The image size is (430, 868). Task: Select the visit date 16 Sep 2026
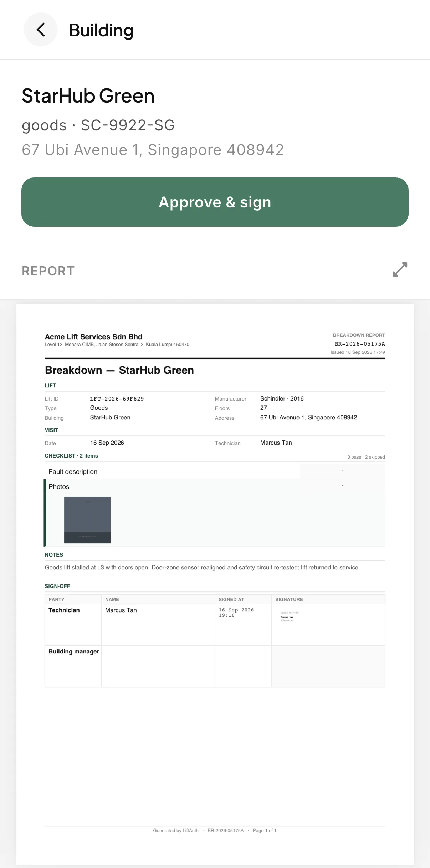[x=107, y=443]
